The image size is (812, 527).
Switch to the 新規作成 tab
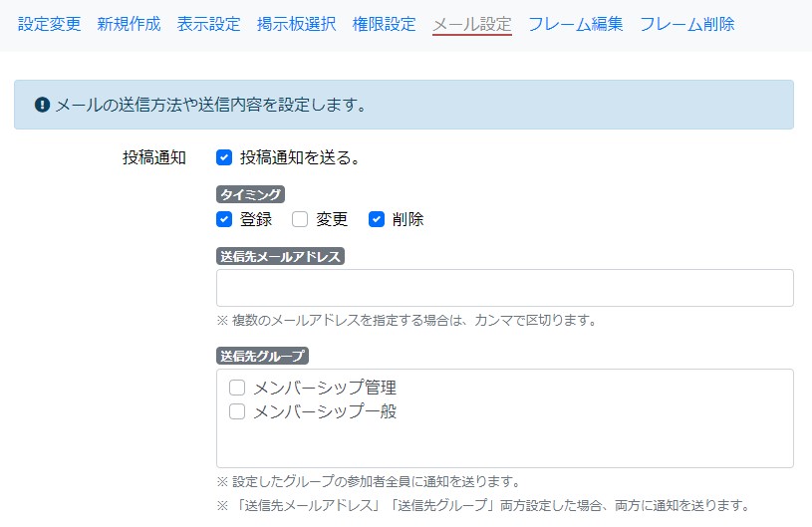coord(129,24)
